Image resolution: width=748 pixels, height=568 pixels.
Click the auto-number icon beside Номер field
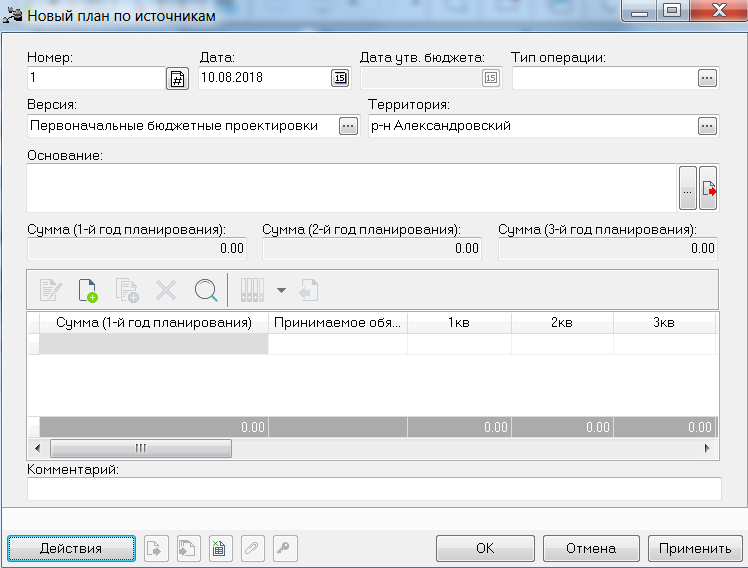click(177, 78)
